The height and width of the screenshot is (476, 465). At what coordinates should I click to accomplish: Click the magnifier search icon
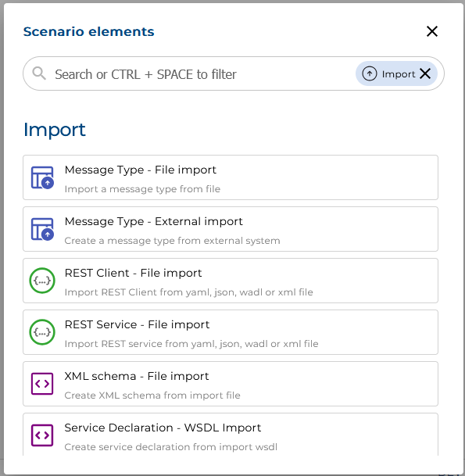(39, 73)
